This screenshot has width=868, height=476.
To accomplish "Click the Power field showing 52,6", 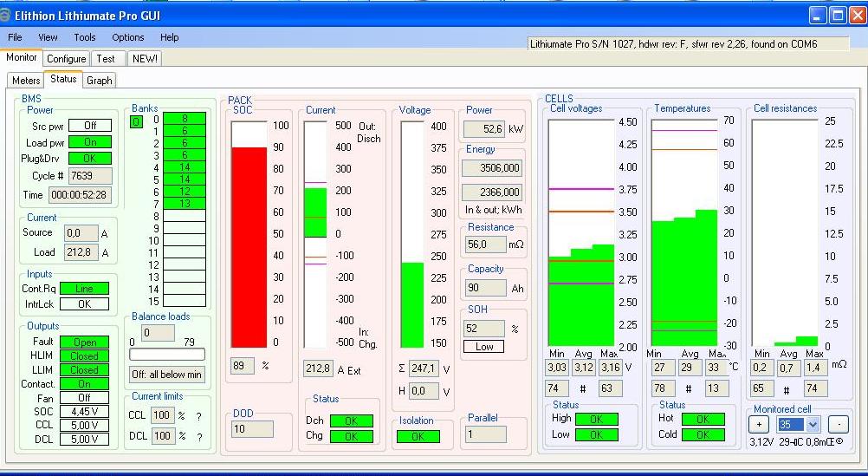I will pos(484,129).
